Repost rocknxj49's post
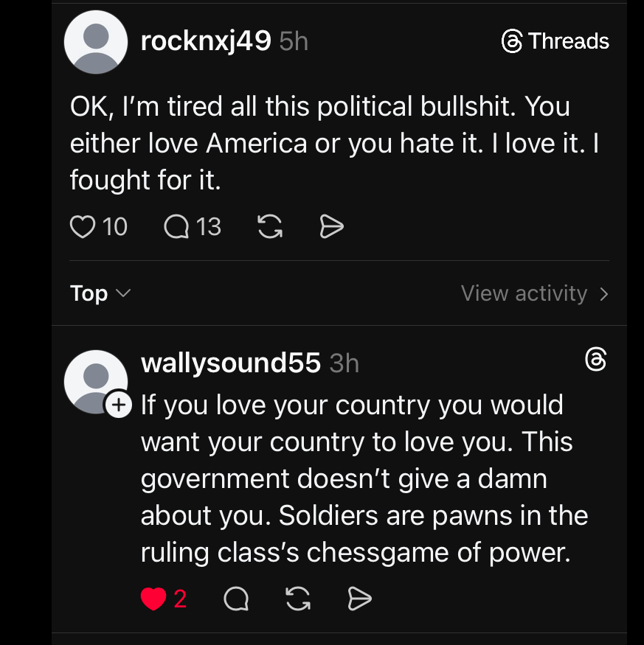This screenshot has width=644, height=645. click(x=271, y=227)
